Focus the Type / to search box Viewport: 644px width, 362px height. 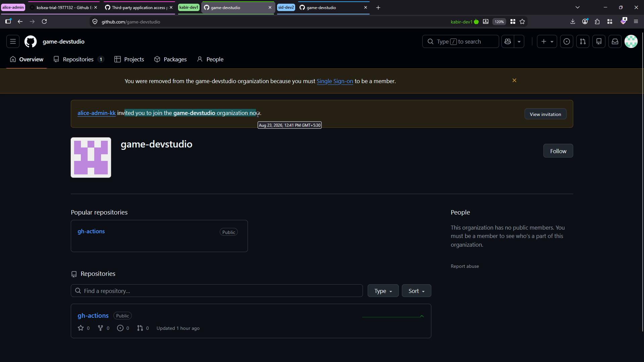pos(461,42)
